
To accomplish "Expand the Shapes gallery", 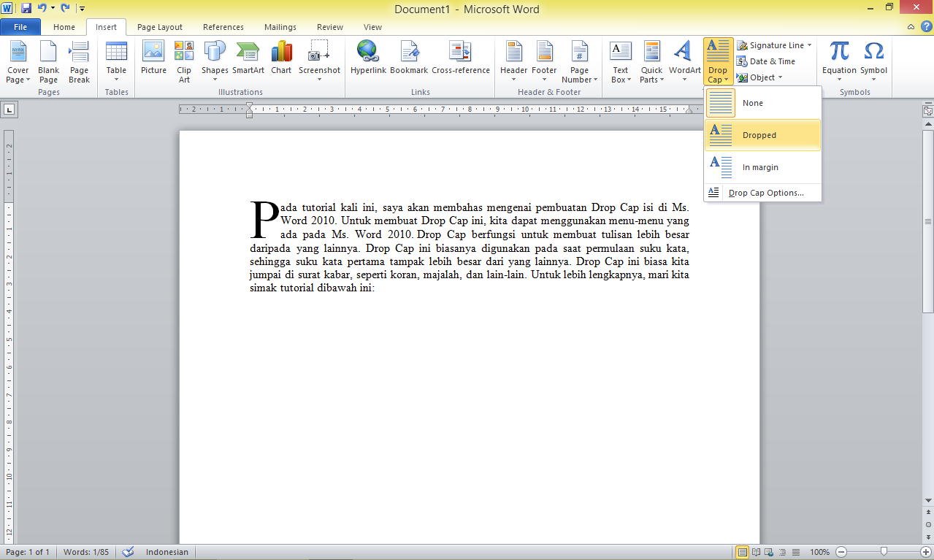I will (215, 62).
